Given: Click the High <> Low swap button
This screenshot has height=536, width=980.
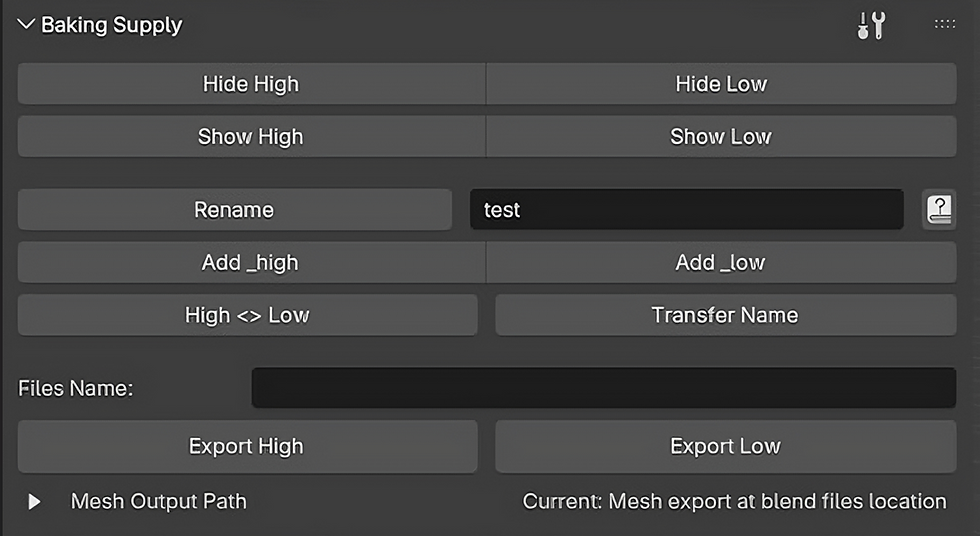Looking at the screenshot, I should click(247, 315).
